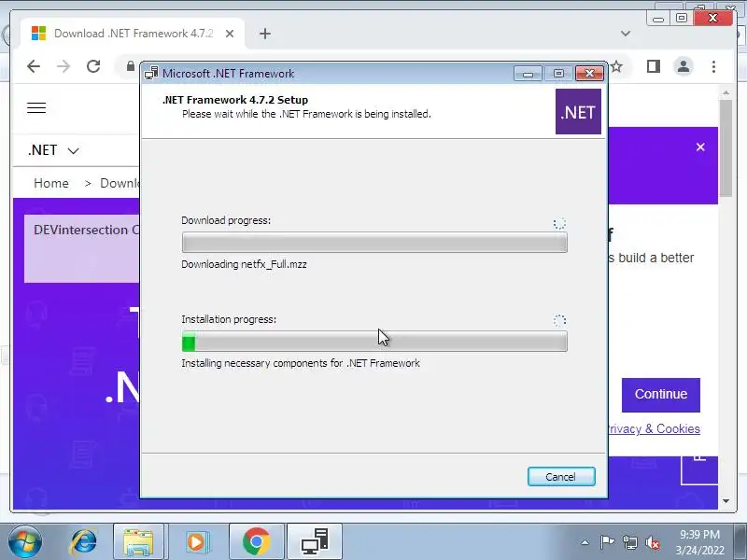The height and width of the screenshot is (560, 747).
Task: Go back in Chrome browser
Action: [34, 66]
